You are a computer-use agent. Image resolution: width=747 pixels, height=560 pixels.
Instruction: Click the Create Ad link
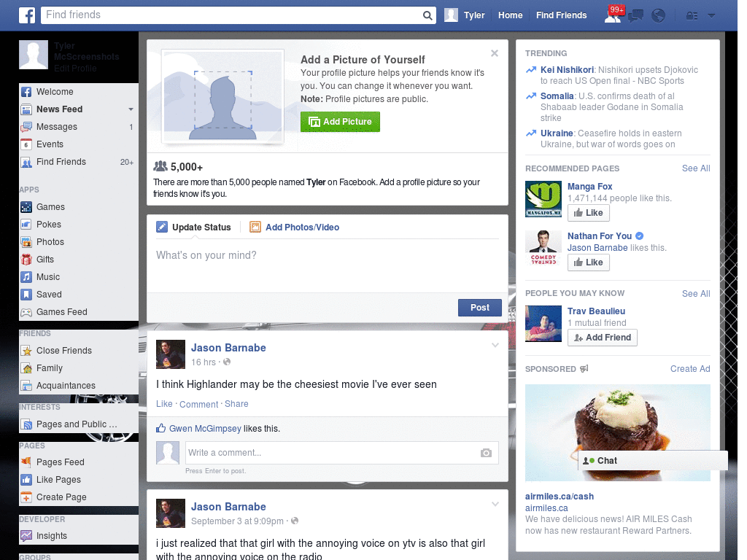pos(690,368)
